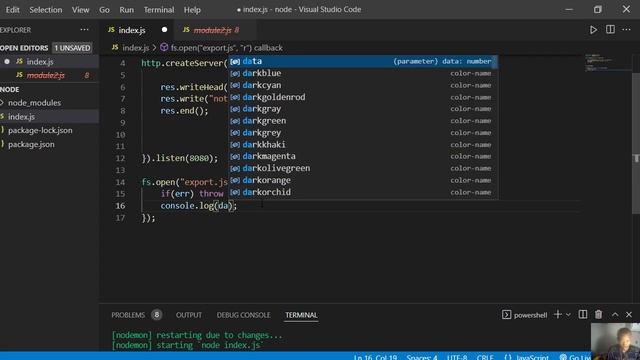640x360 pixels.
Task: Open editor More Actions ellipsis menu
Action: pos(627,30)
